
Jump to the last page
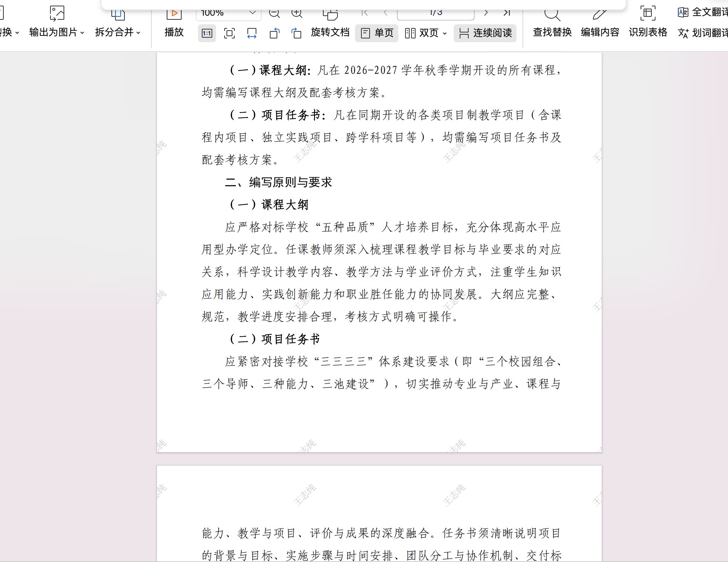pos(507,13)
